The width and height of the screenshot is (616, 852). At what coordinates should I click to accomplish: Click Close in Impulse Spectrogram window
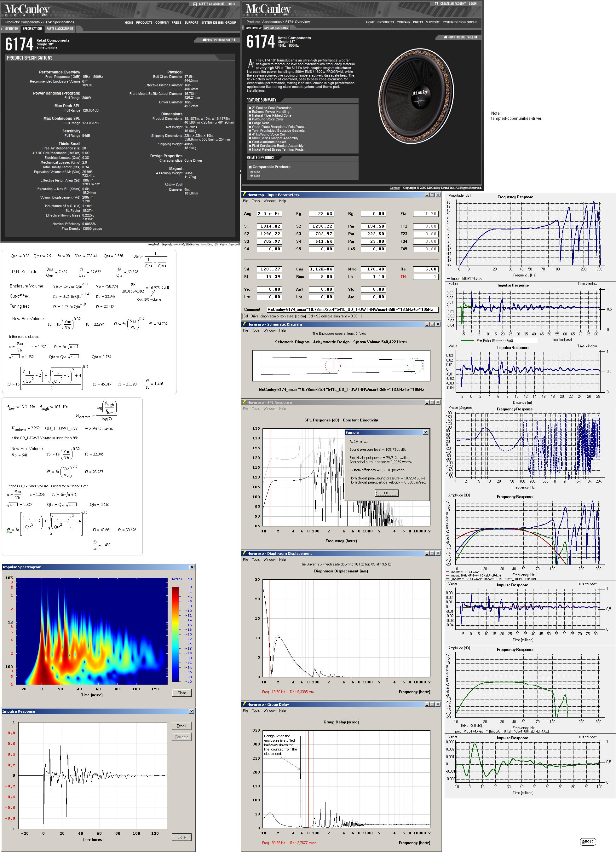(x=182, y=693)
